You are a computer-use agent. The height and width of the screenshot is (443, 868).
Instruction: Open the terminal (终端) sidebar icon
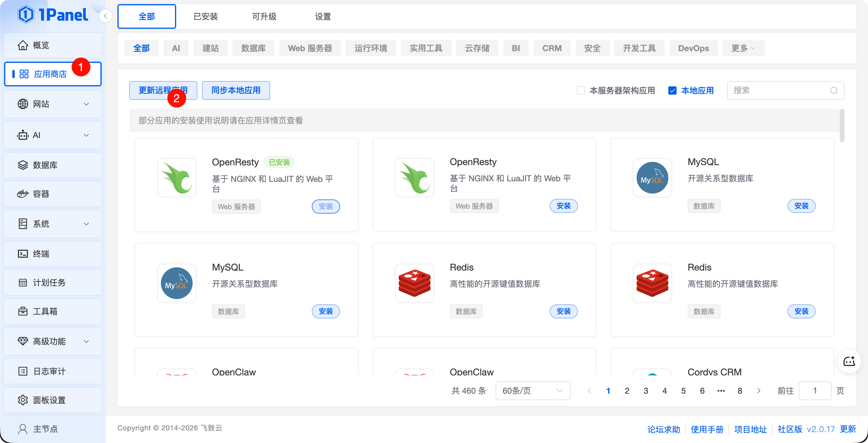23,254
